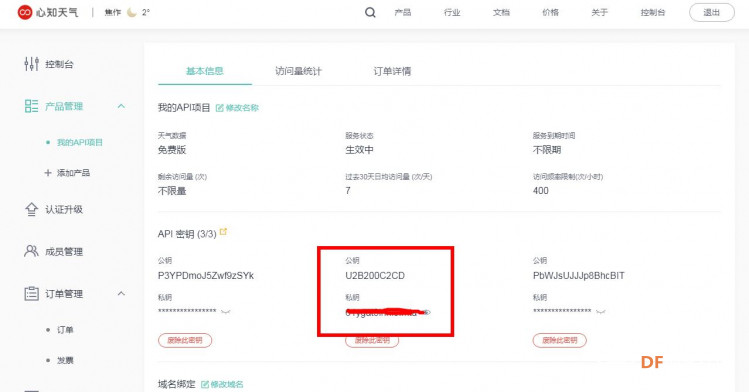749x392 pixels.
Task: Open the 价格 top menu
Action: 550,12
